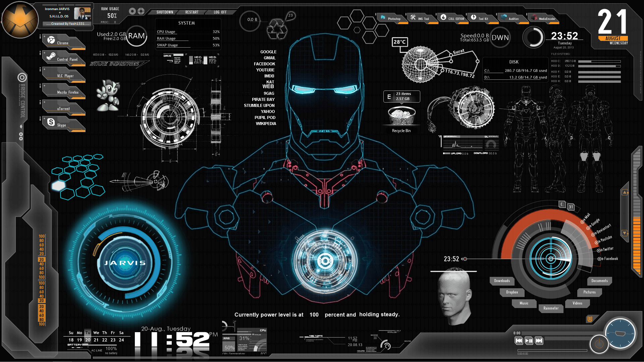Click the down arrow on right side panel
This screenshot has width=644, height=362.
(625, 233)
